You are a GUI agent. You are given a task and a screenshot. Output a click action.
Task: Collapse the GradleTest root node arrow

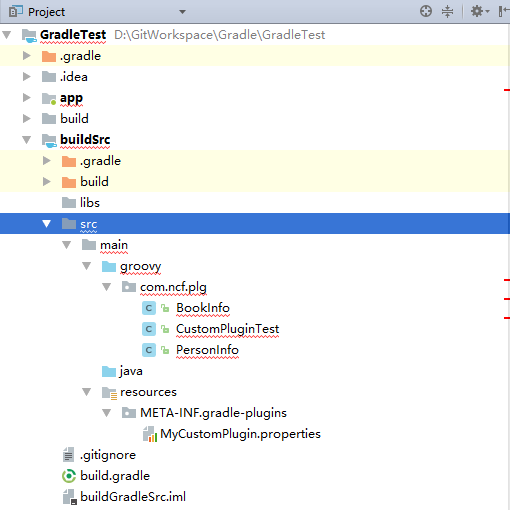(7, 35)
